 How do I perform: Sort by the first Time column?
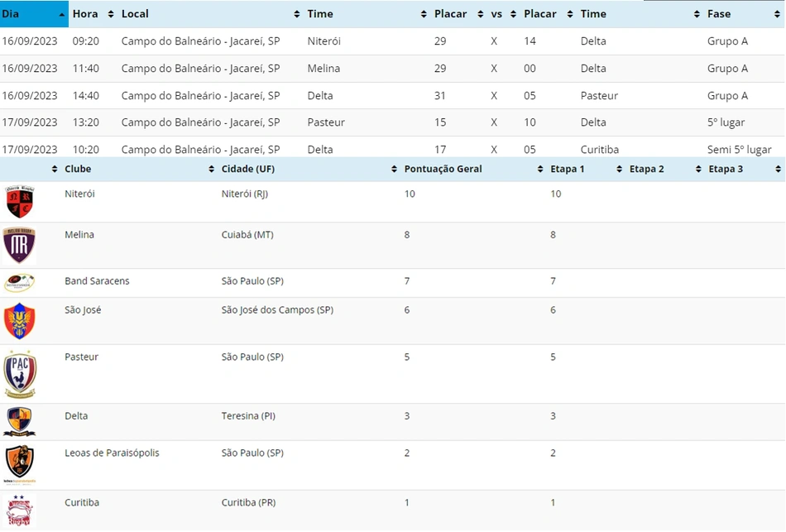pos(367,14)
